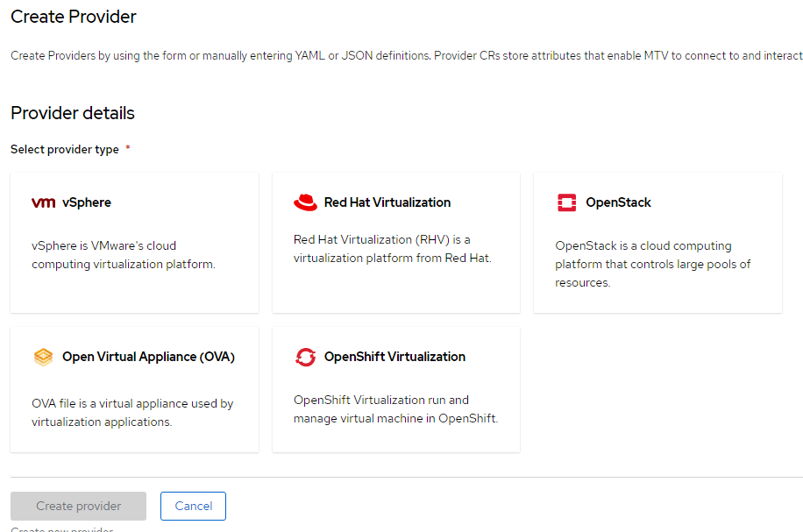Click the VMware vm logo icon
The image size is (803, 532).
point(43,202)
